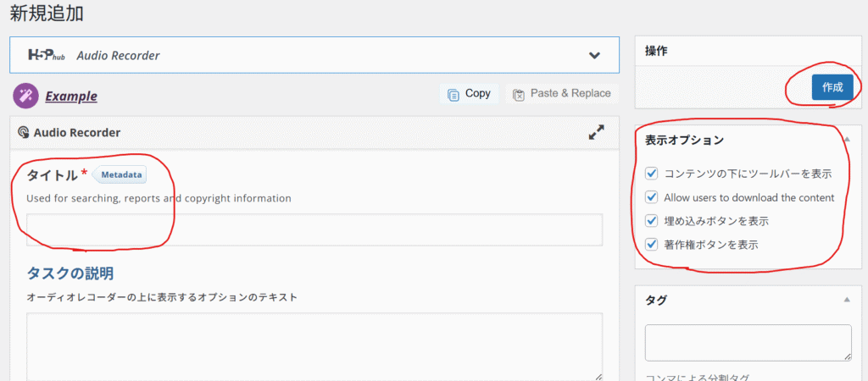Open the Example link
Viewport: 868px width, 381px height.
[71, 97]
